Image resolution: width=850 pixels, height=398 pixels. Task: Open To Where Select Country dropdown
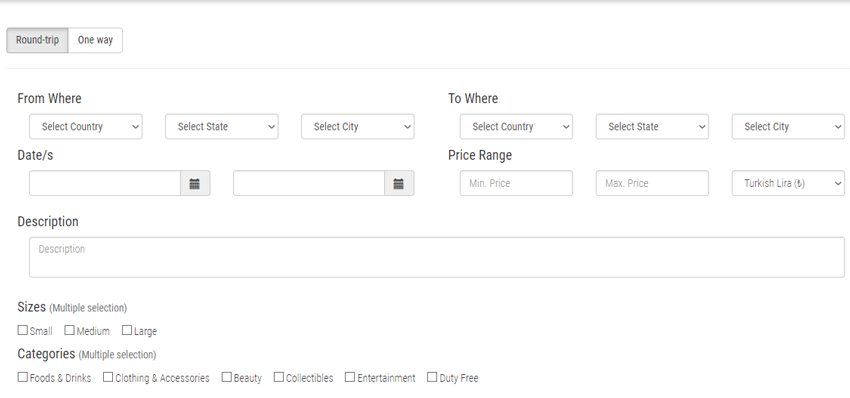tap(516, 126)
